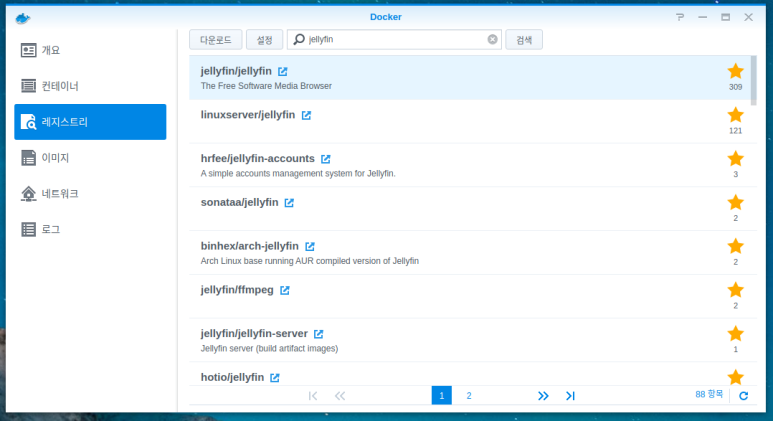Go to the next results page arrow
Screen dimensions: 773x421
click(543, 396)
